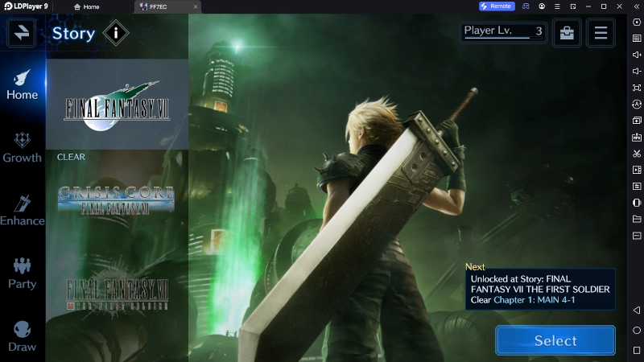Select the Final Fantasy VII story
The width and height of the screenshot is (644, 362).
click(117, 105)
